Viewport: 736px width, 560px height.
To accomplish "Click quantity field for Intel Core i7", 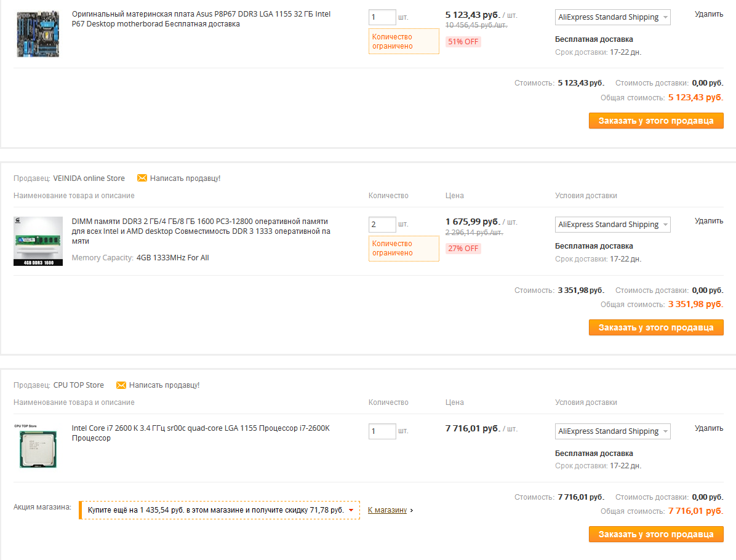I will pos(382,431).
